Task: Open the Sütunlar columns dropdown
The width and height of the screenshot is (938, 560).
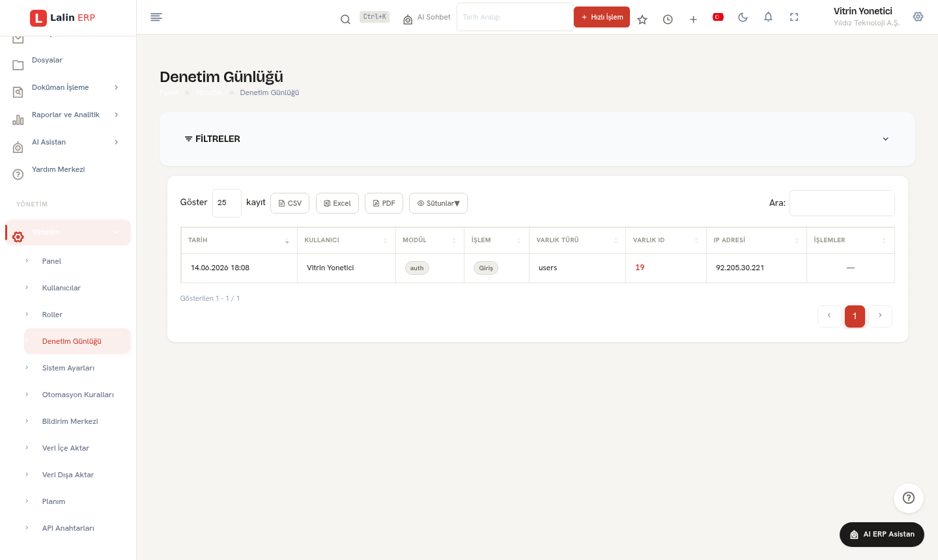Action: 438,203
